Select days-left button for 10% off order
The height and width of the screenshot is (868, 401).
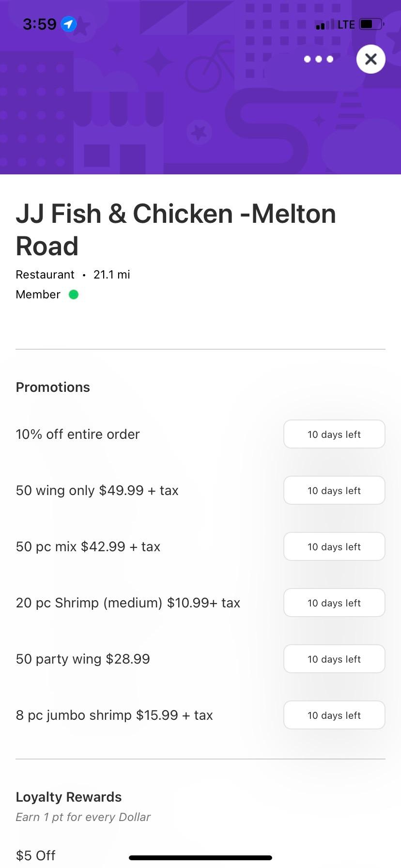click(334, 434)
